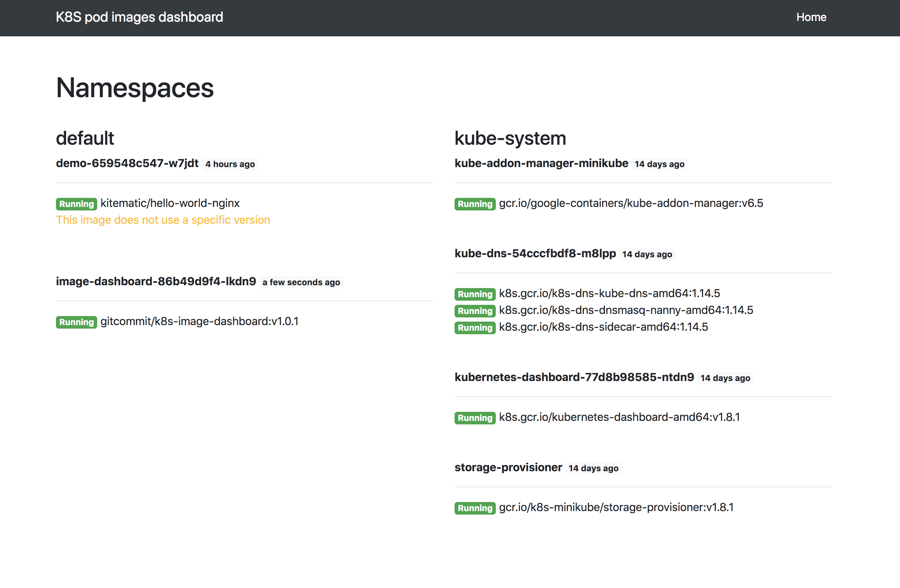Image resolution: width=900 pixels, height=588 pixels.
Task: Click Running badge for dnsmasq-nanny image
Action: (474, 310)
